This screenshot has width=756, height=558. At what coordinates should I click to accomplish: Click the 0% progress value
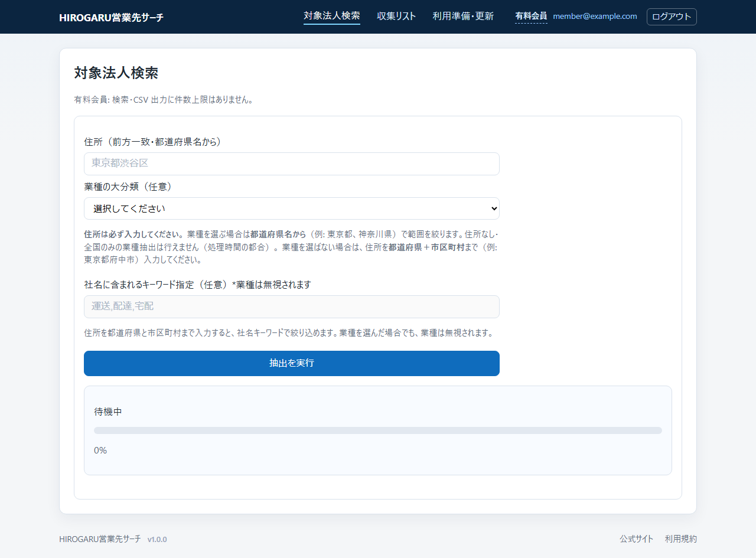[x=100, y=451]
